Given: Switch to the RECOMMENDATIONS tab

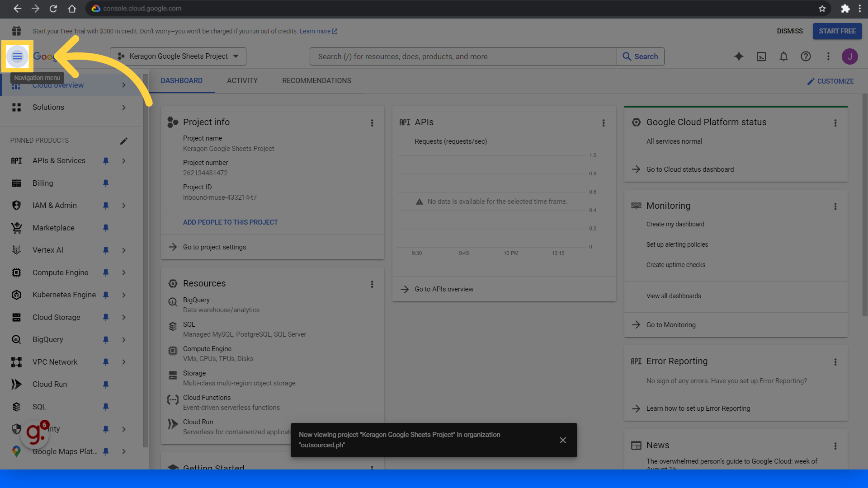Looking at the screenshot, I should pos(316,81).
